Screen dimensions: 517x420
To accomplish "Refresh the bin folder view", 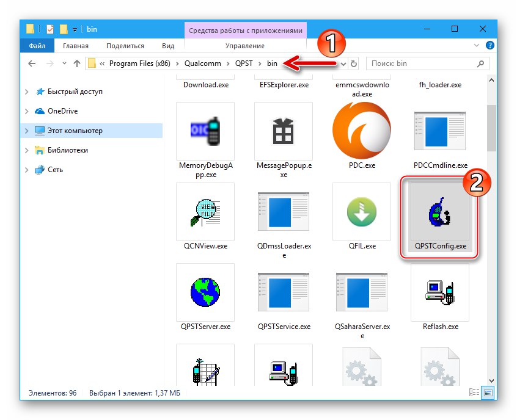I will (x=354, y=63).
